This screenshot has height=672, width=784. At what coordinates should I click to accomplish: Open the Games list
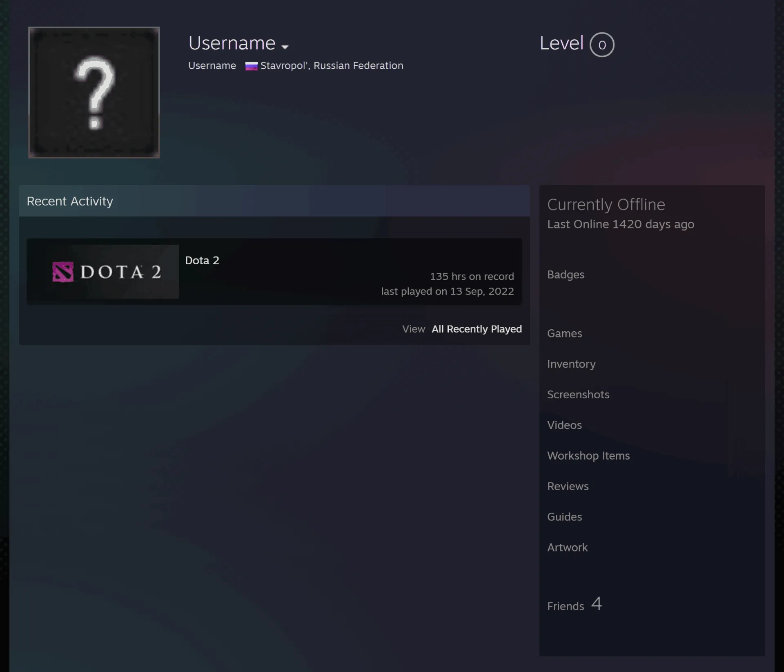coord(564,333)
